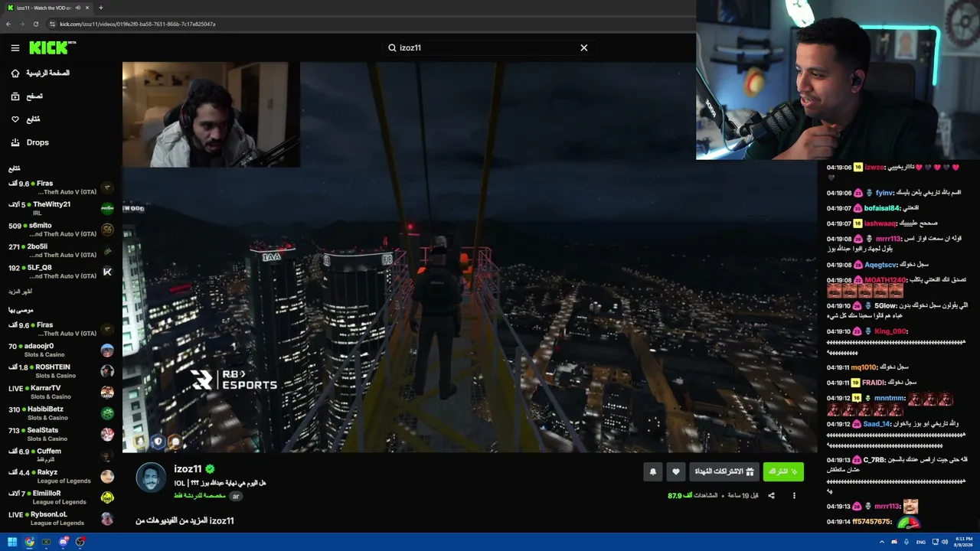This screenshot has height=551, width=980.
Task: Open the site information icon in address bar
Action: pyautogui.click(x=52, y=24)
